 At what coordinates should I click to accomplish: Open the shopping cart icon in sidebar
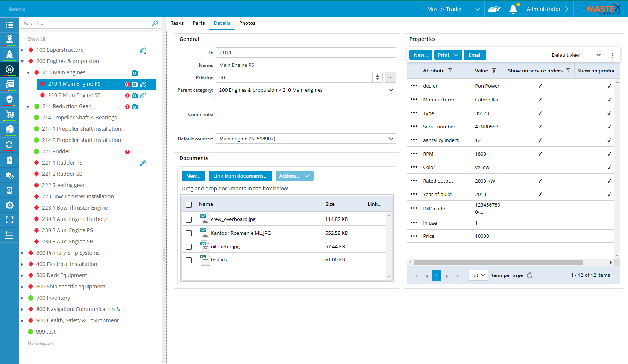9,115
